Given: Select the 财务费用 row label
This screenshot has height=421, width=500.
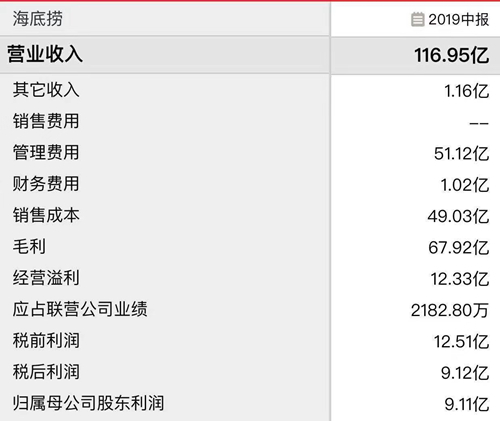Looking at the screenshot, I should [46, 183].
